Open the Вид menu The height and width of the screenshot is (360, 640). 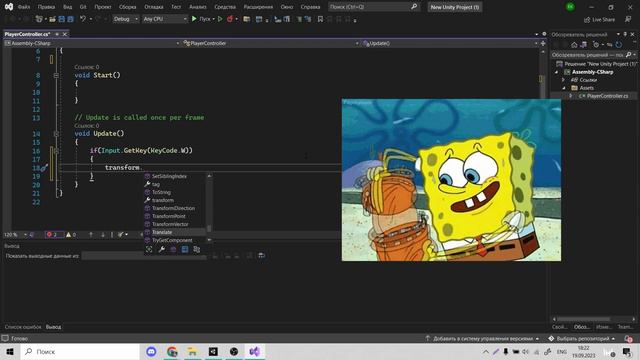click(x=67, y=7)
